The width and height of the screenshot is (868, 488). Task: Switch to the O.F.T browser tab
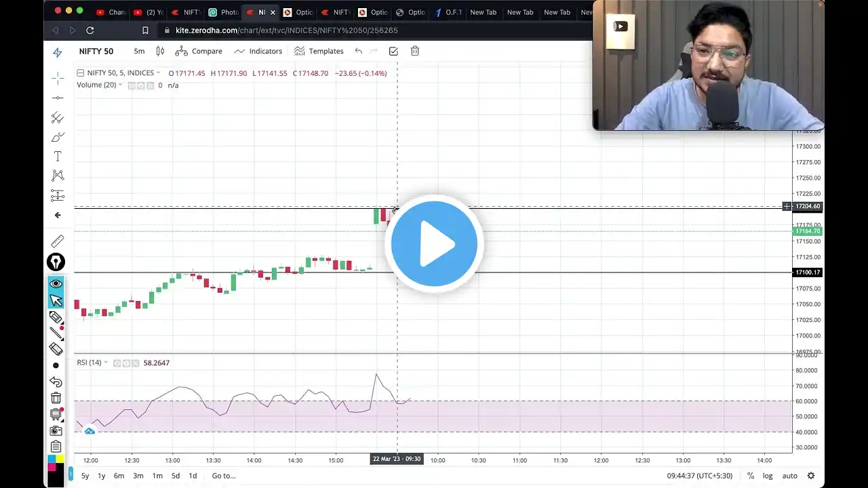448,12
